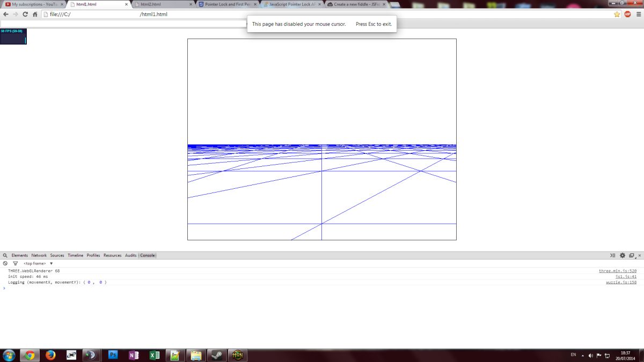Switch to the Elements panel tab
Image resolution: width=644 pixels, height=362 pixels.
pyautogui.click(x=20, y=255)
